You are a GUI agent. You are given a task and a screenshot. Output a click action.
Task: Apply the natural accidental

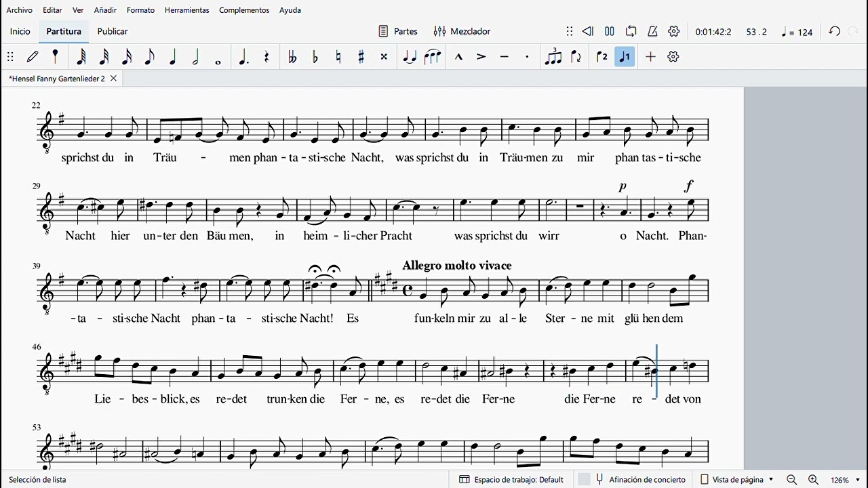[338, 57]
